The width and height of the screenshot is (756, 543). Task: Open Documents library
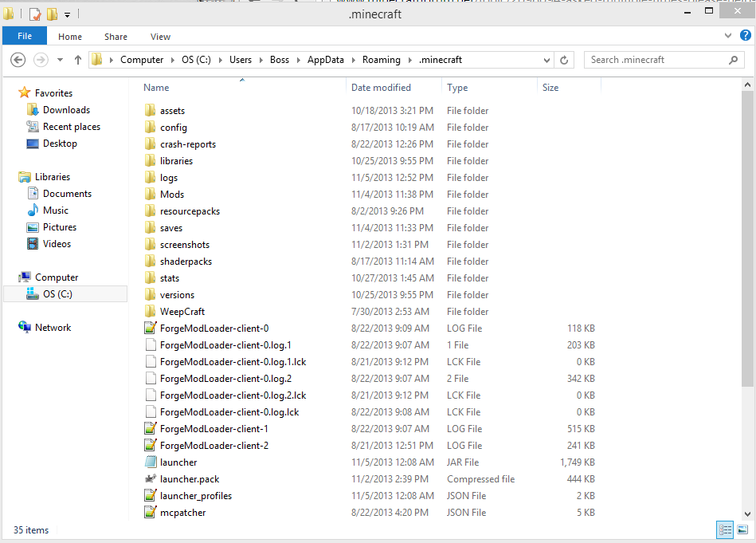click(67, 194)
